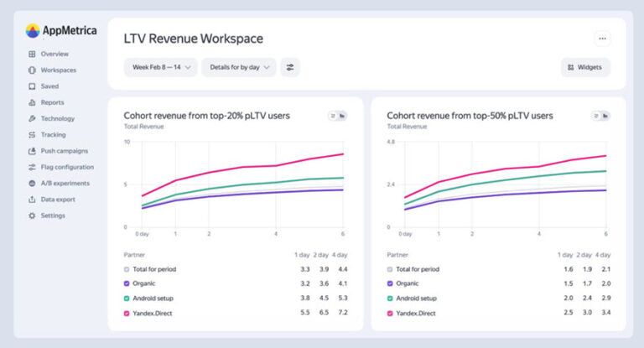Click the Saved bookmark icon
This screenshot has height=348, width=644.
(x=32, y=86)
